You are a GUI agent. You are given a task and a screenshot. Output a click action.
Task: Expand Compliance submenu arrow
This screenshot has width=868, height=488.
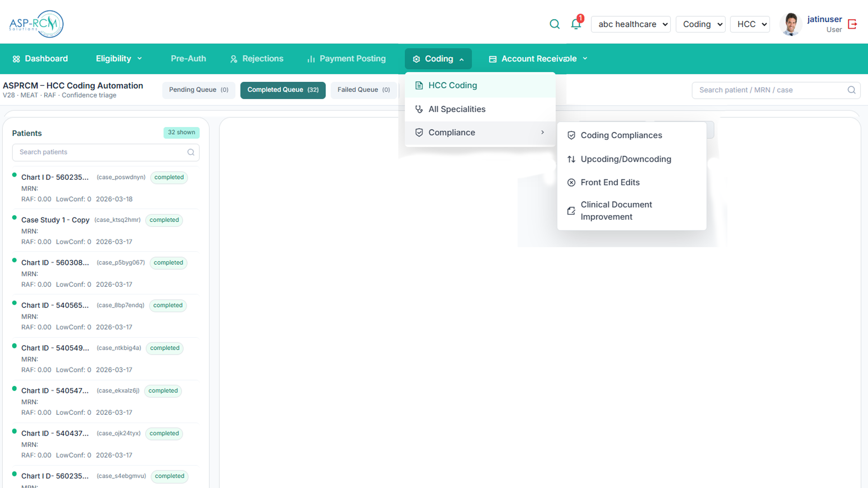[542, 132]
